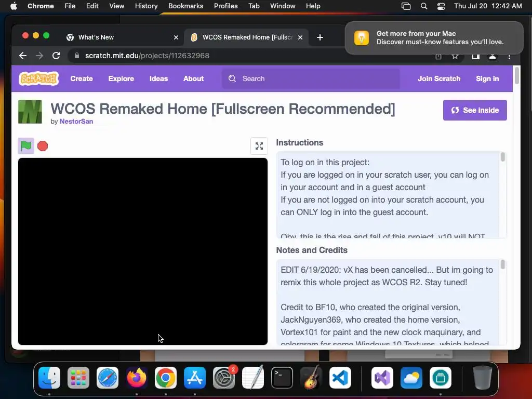Open Visual Studio Code from the Dock
This screenshot has width=532, height=399.
[340, 378]
